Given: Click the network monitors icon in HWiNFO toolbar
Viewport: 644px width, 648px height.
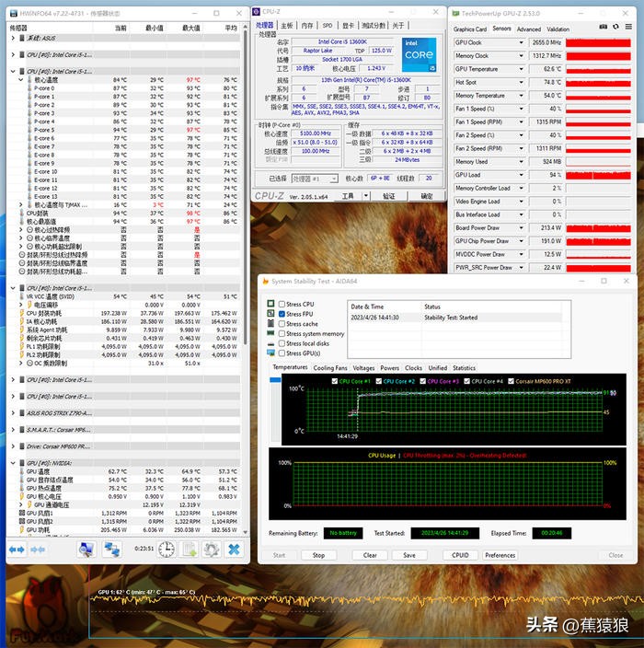Looking at the screenshot, I should click(111, 549).
